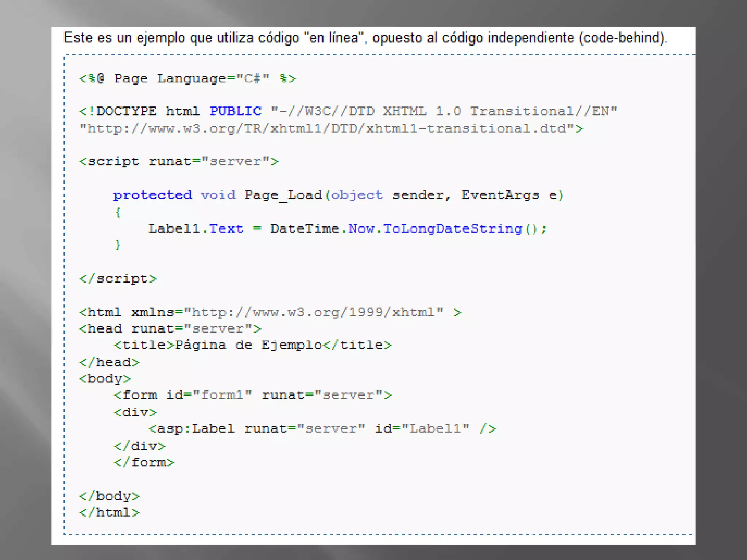Click the protected keyword
This screenshot has height=560, width=747.
[x=152, y=195]
